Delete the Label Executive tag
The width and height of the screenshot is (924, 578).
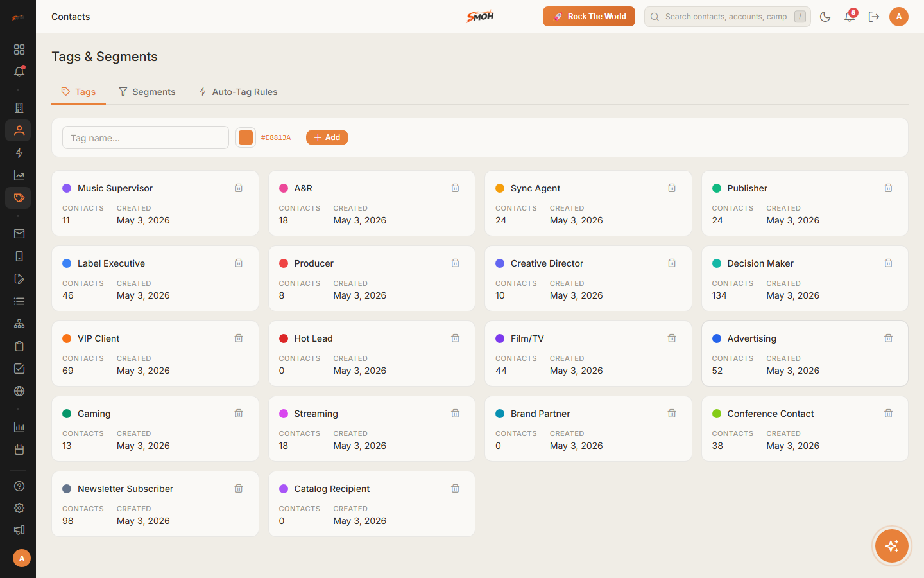239,263
